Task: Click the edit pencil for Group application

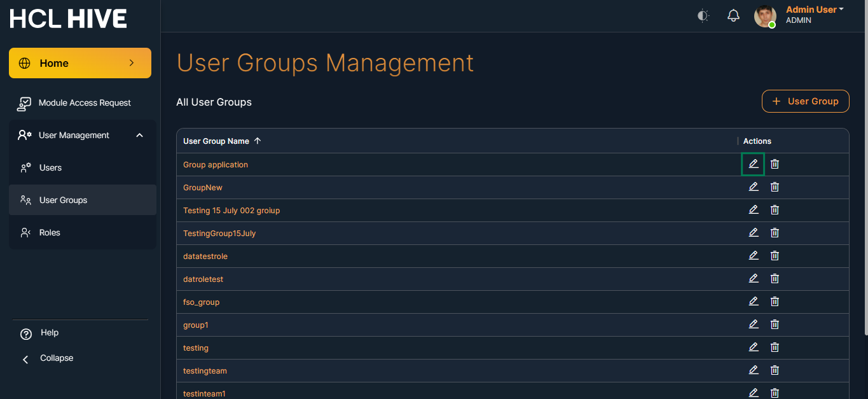Action: click(x=754, y=164)
